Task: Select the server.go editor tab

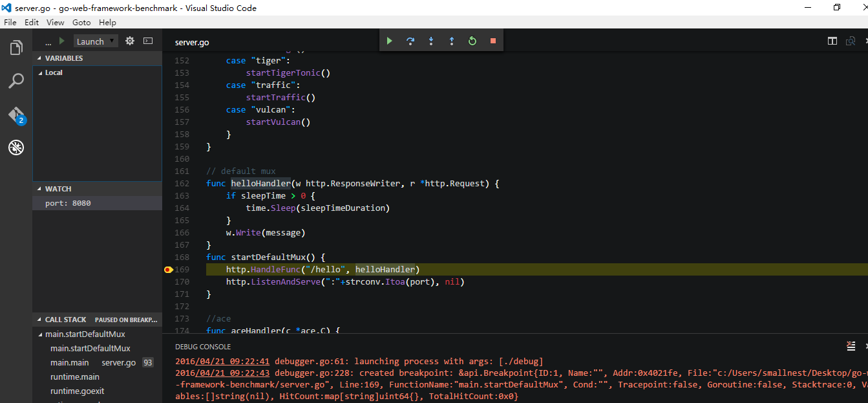Action: click(x=192, y=42)
